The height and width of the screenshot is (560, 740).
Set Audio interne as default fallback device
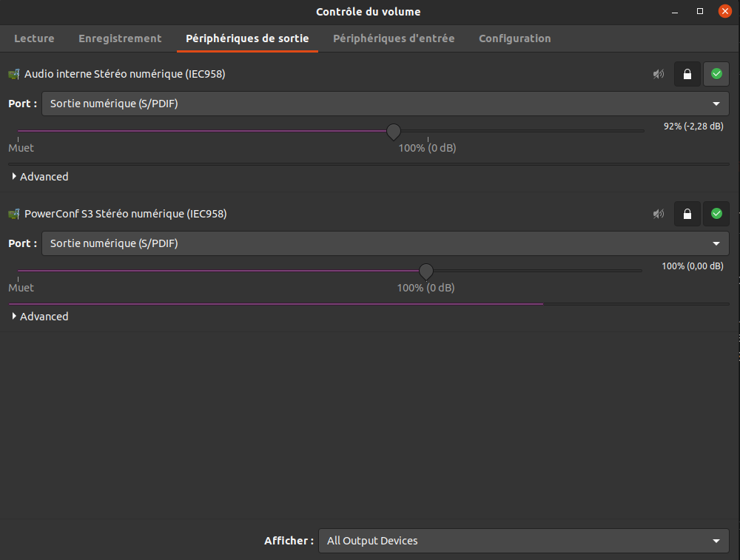tap(716, 74)
